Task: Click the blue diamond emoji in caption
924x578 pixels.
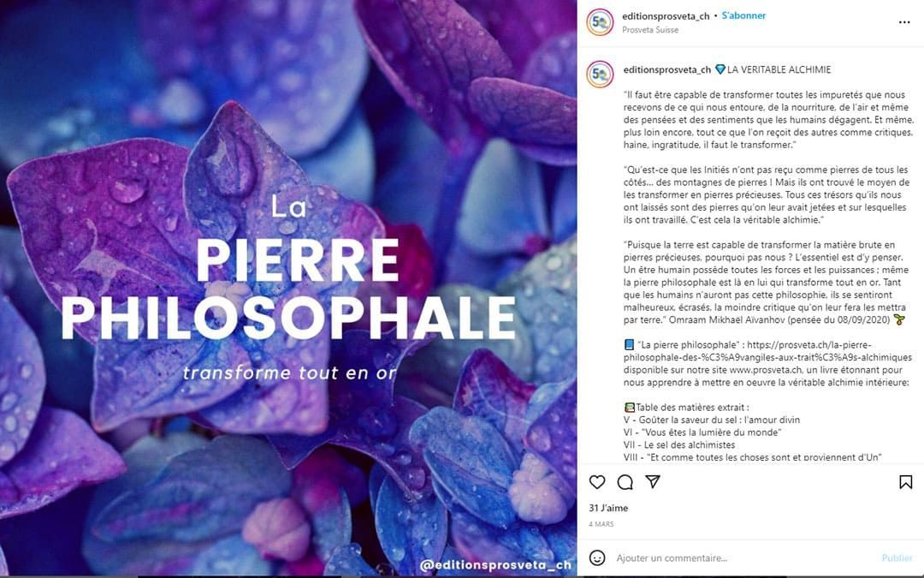Action: point(720,69)
